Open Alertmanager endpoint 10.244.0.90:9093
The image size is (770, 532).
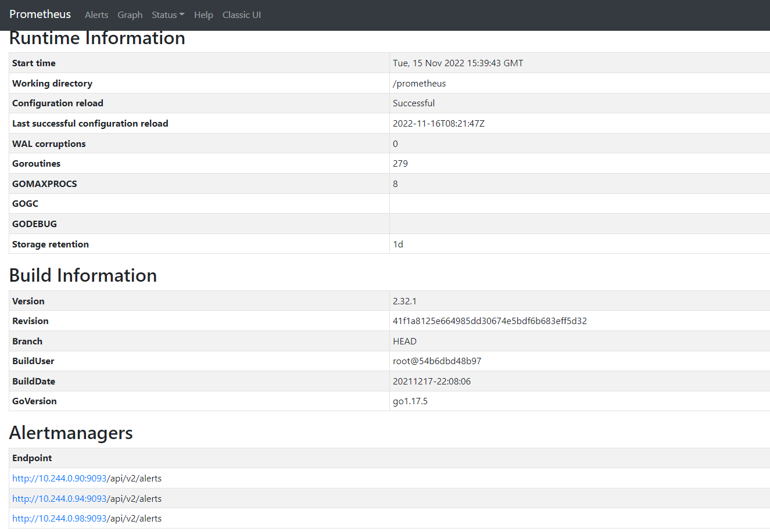(59, 479)
